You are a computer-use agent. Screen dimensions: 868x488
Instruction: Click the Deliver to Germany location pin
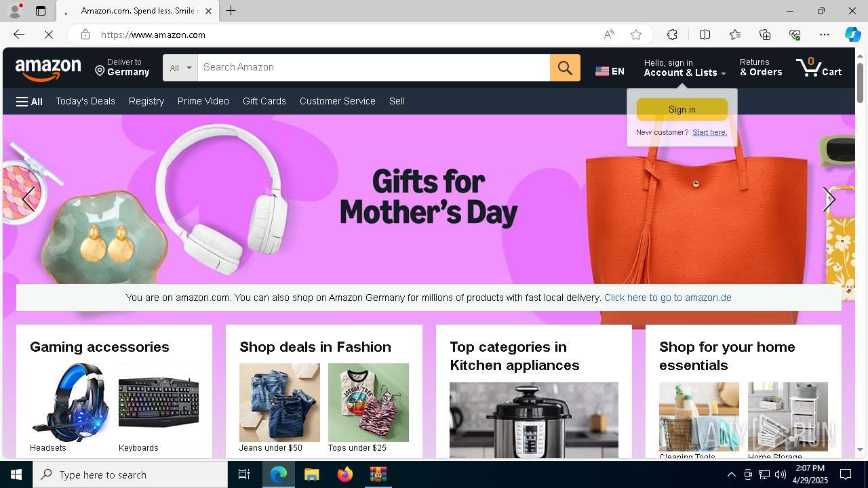[100, 70]
